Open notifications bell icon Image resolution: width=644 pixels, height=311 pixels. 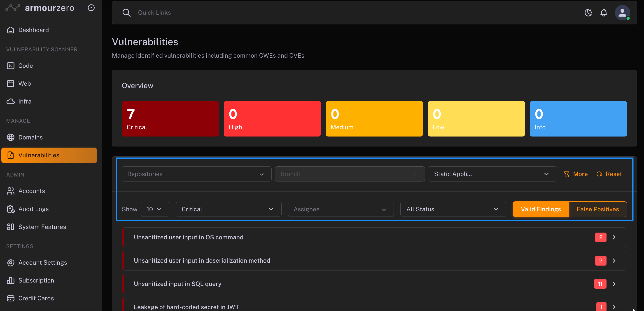[604, 12]
